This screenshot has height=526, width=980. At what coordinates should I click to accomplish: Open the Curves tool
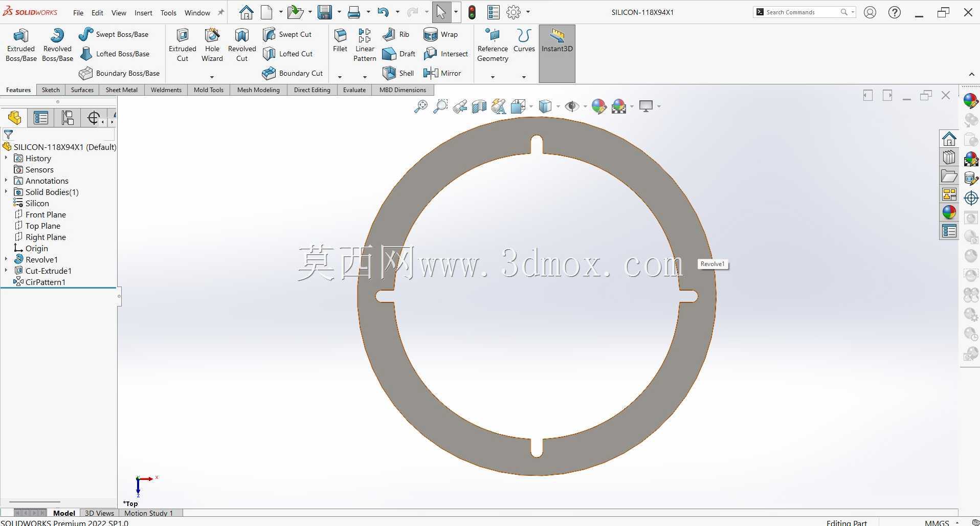tap(524, 41)
